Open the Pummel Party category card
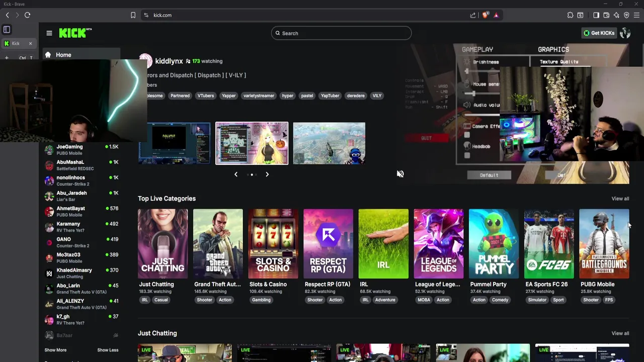Viewport: 644px width, 362px height. [x=494, y=244]
